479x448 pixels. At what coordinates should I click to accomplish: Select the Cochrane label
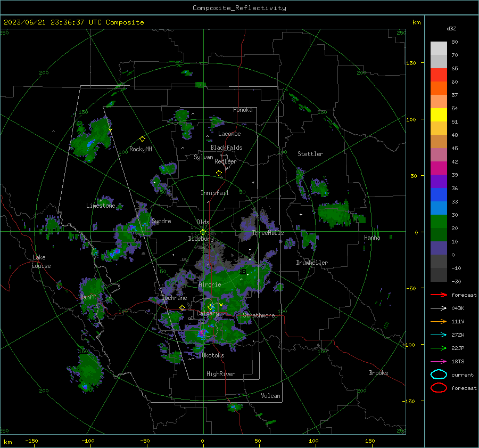point(174,298)
